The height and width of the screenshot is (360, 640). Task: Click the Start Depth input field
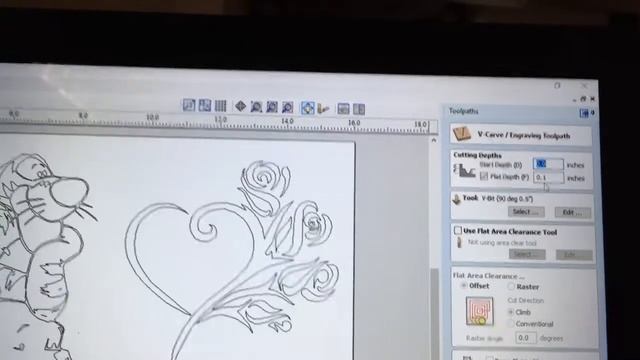pyautogui.click(x=548, y=164)
